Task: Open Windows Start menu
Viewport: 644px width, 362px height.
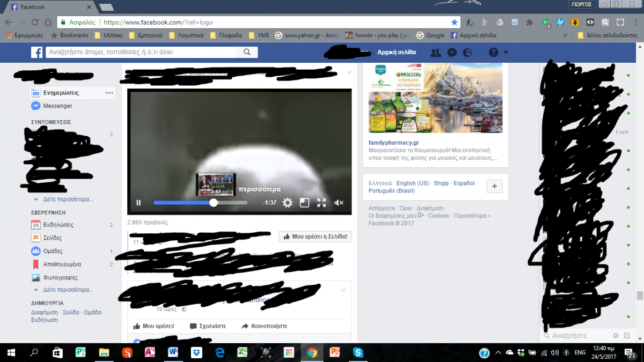Action: 11,353
